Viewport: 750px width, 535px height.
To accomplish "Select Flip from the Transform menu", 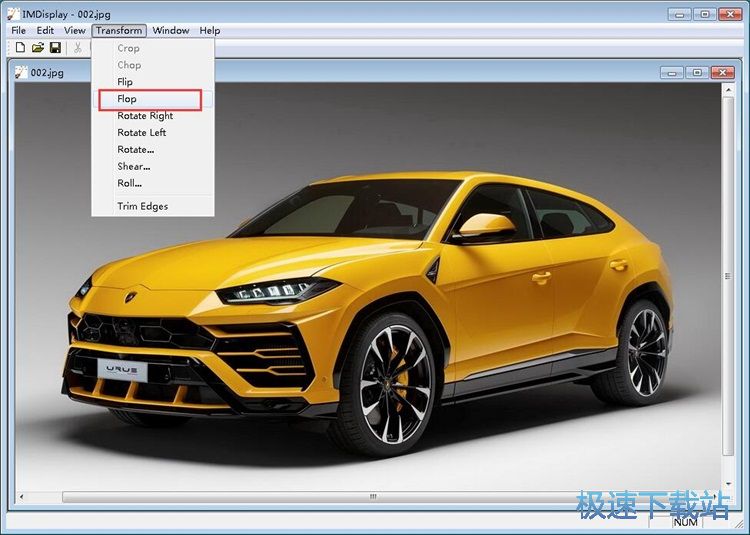I will [153, 82].
